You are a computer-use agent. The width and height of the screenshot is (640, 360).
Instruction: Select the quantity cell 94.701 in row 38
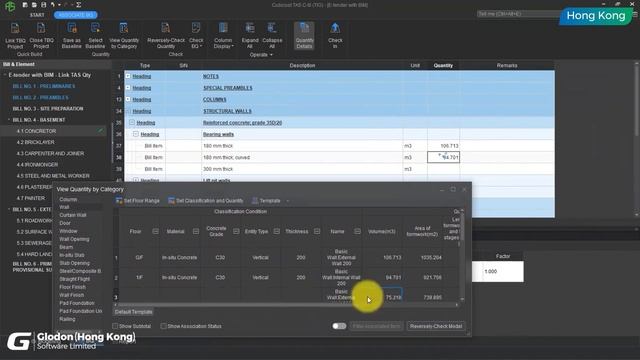[443, 157]
